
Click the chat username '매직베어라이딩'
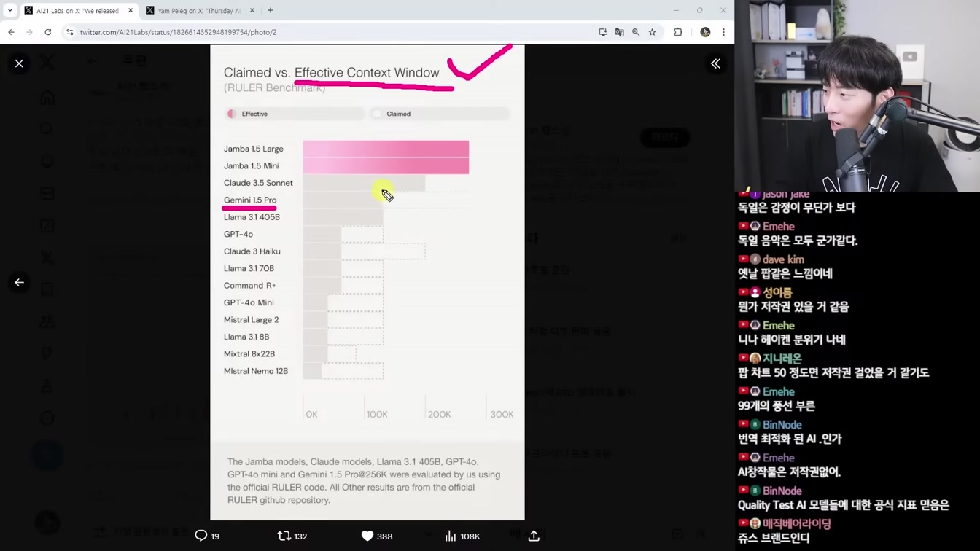(797, 524)
